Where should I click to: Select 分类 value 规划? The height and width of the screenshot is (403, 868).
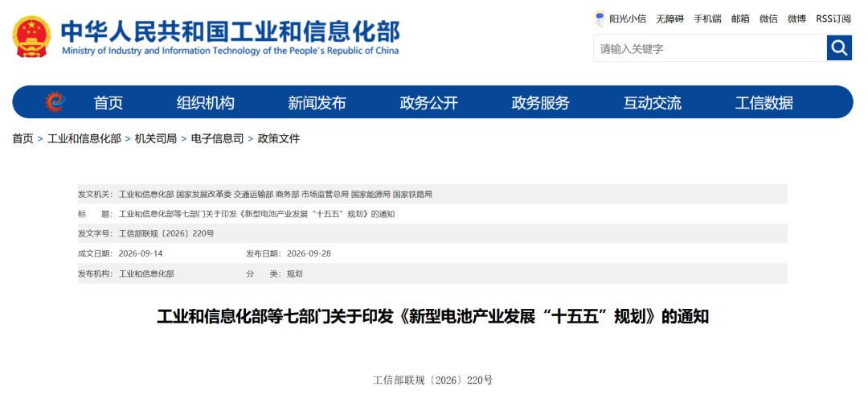pyautogui.click(x=294, y=273)
